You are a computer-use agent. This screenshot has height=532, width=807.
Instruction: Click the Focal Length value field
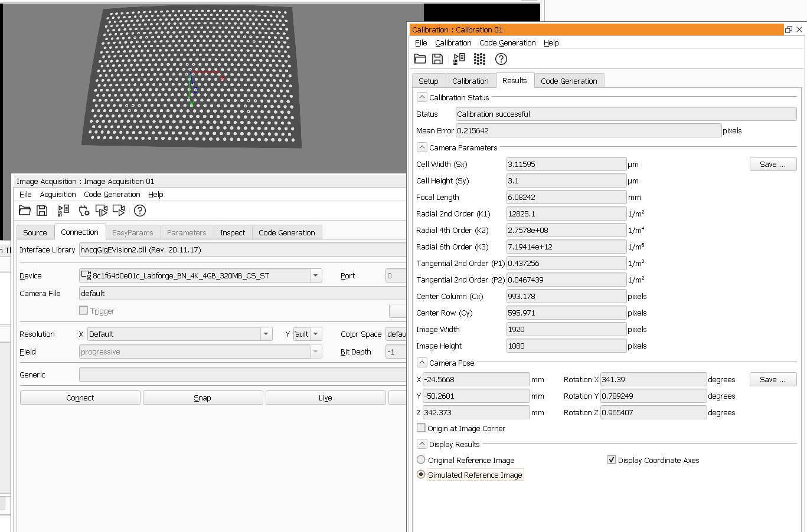click(x=566, y=197)
